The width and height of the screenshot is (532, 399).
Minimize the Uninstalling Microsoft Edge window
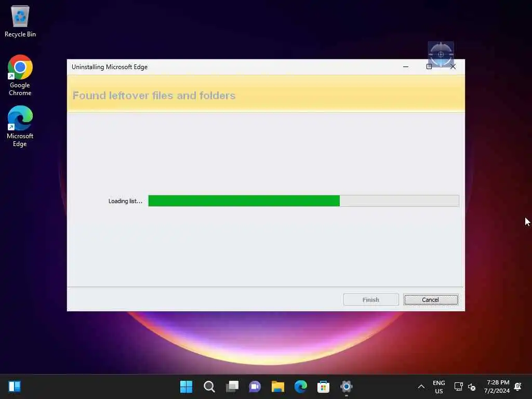405,67
